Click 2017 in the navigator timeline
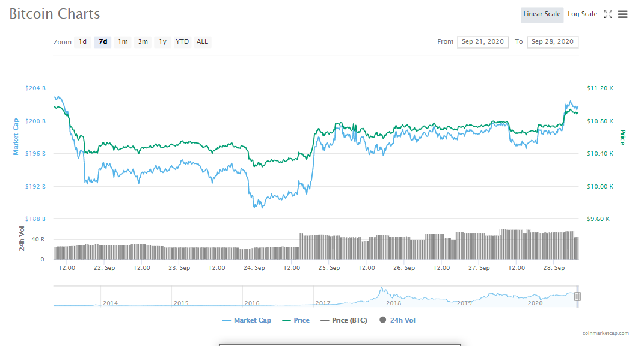The width and height of the screenshot is (644, 346). coord(323,303)
